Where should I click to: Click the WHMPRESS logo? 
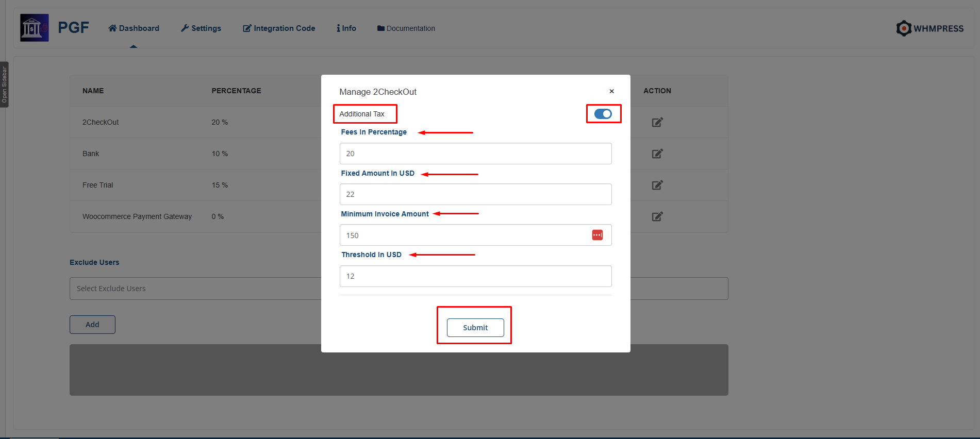[x=929, y=28]
